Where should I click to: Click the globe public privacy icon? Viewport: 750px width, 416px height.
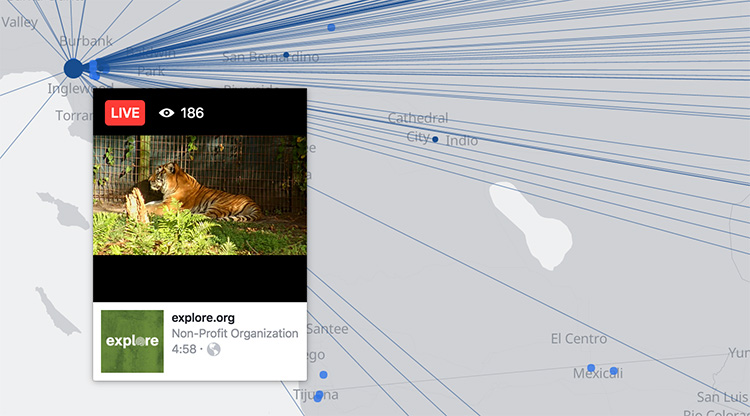pos(214,350)
